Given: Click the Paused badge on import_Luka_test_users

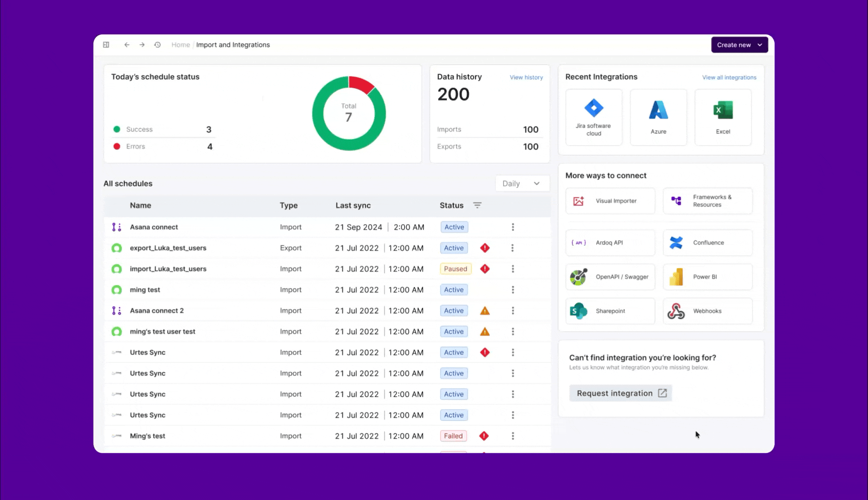Looking at the screenshot, I should [x=456, y=269].
